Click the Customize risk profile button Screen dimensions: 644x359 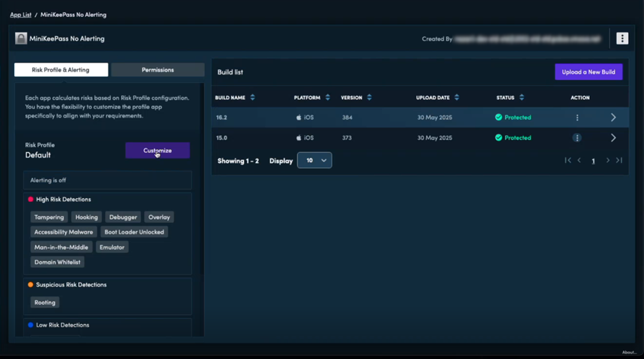pos(157,150)
